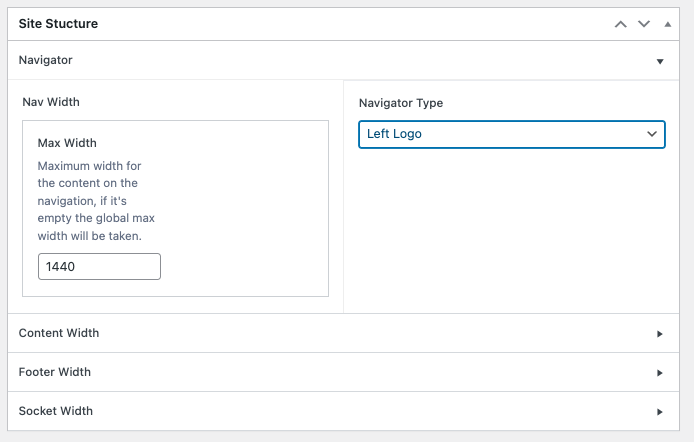Move the Site Stucture panel up
The image size is (694, 442).
pos(621,23)
